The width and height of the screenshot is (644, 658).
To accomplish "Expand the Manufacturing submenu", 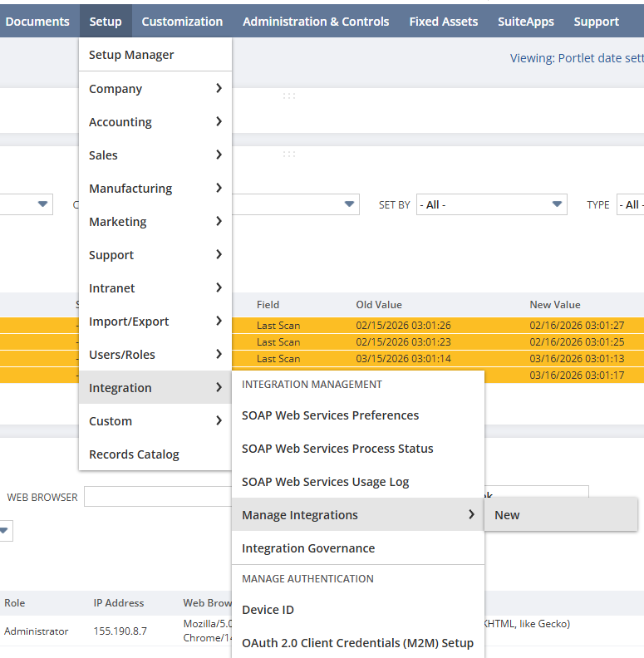I will tap(155, 188).
